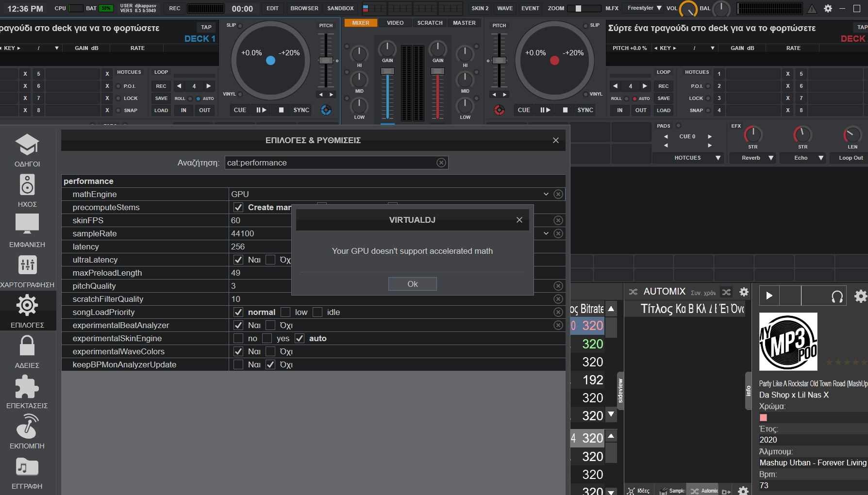Switch to the VIDEO tab
Image resolution: width=868 pixels, height=495 pixels.
coord(395,23)
